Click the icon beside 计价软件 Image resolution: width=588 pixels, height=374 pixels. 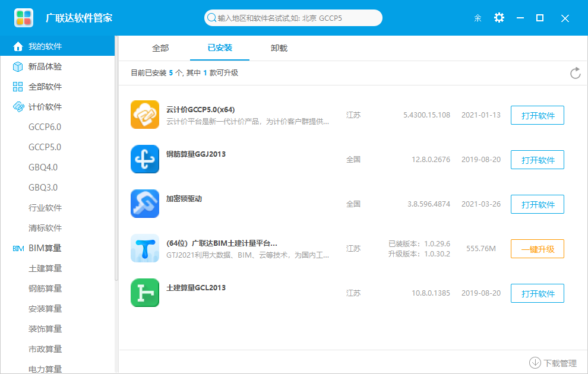18,107
